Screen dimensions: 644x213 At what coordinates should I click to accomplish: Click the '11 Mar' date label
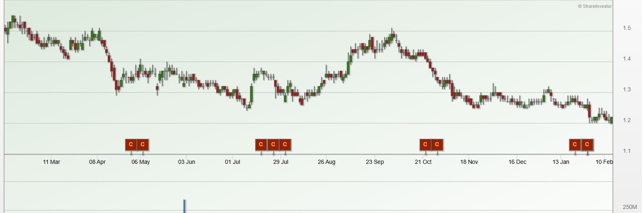(x=52, y=162)
